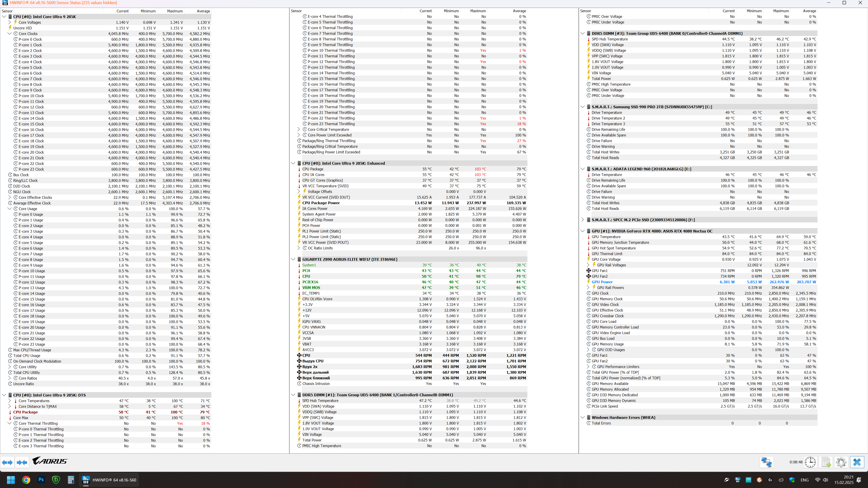Select the GPU Power row
This screenshot has width=868, height=488.
point(602,282)
